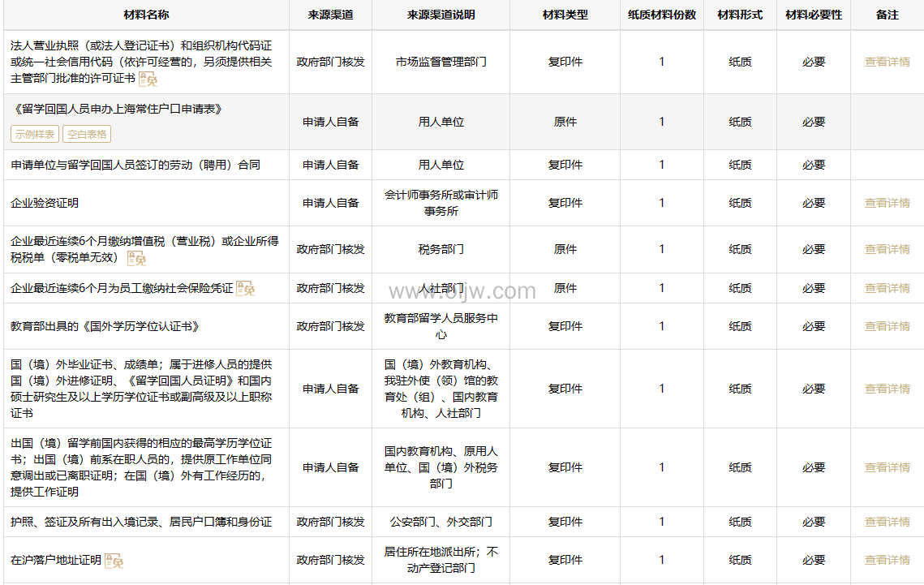Open the 空白表格 blank form
The image size is (924, 585).
tap(87, 135)
